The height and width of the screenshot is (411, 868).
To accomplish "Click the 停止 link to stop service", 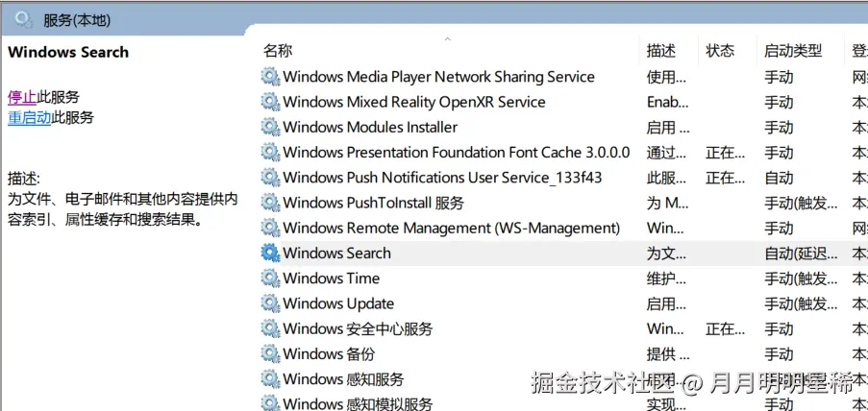I will [22, 97].
